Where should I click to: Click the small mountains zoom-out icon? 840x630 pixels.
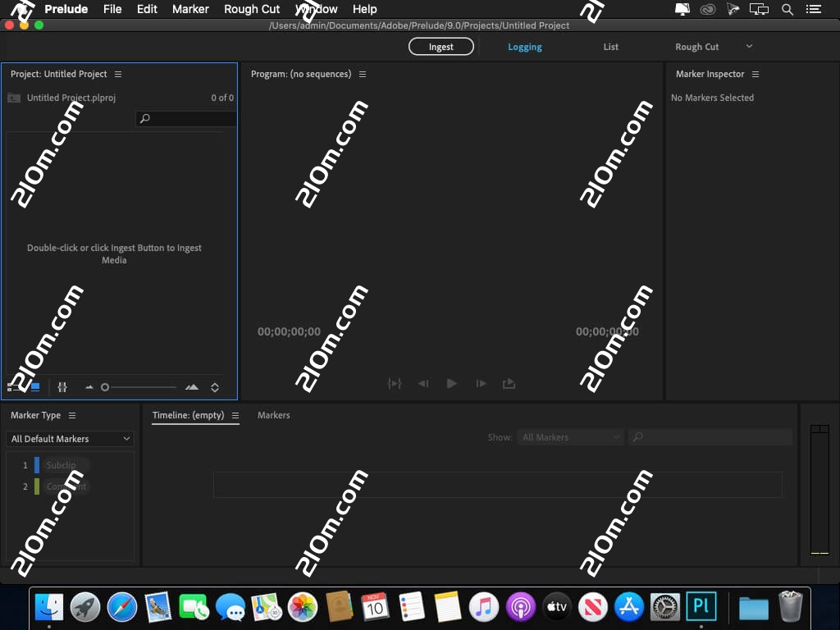coord(89,387)
